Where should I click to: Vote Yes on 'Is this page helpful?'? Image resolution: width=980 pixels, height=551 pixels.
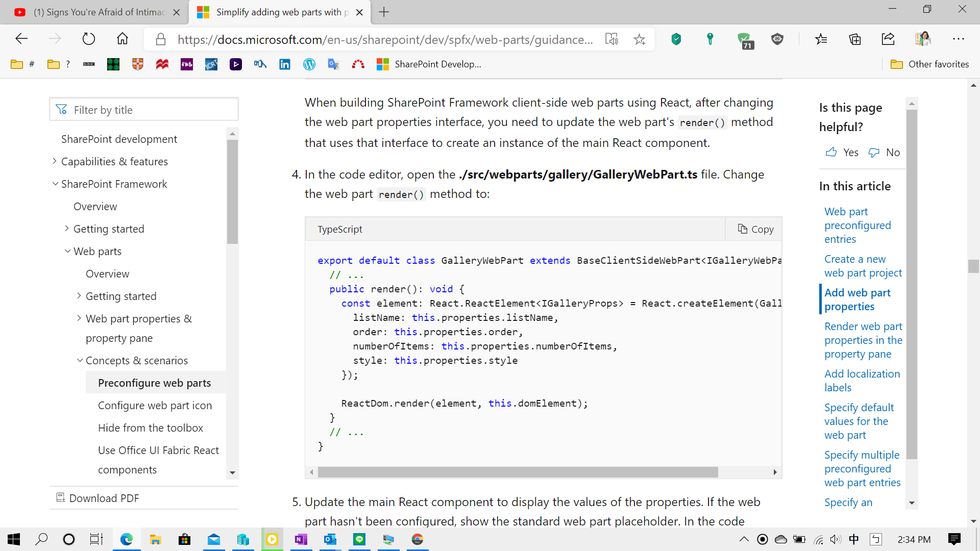841,152
